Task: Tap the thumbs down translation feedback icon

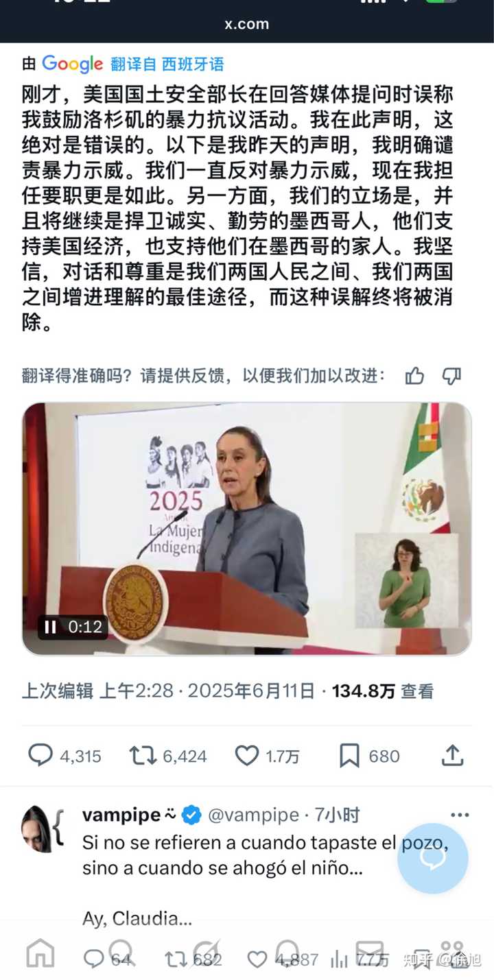Action: 451,376
